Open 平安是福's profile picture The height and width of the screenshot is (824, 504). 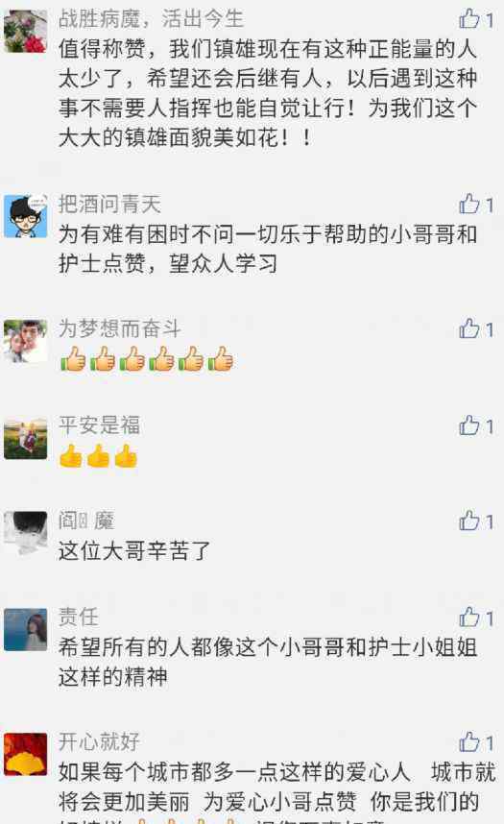[x=25, y=438]
